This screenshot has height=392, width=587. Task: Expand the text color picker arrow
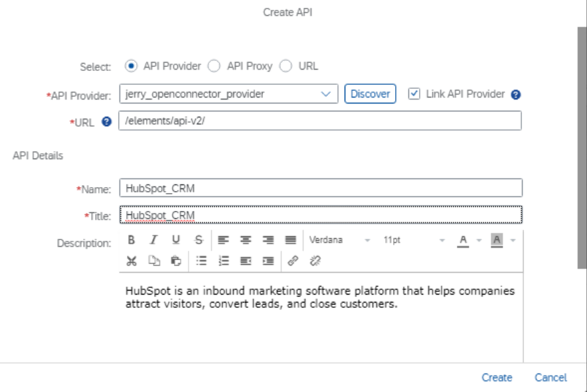[479, 240]
